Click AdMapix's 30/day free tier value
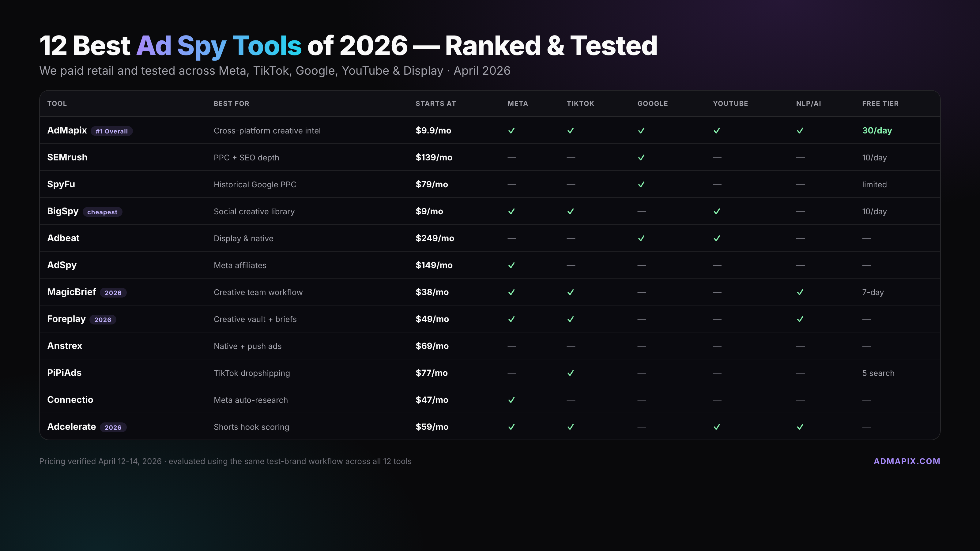The height and width of the screenshot is (551, 980). (876, 130)
